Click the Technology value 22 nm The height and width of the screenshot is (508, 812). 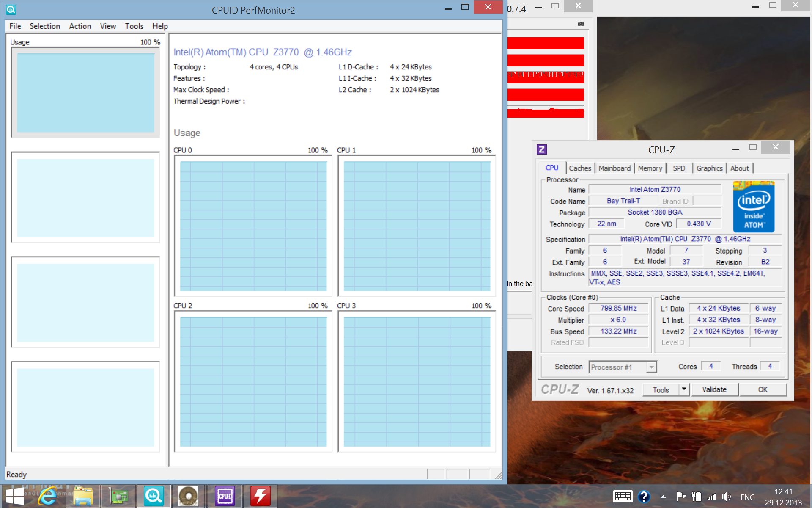pyautogui.click(x=606, y=224)
